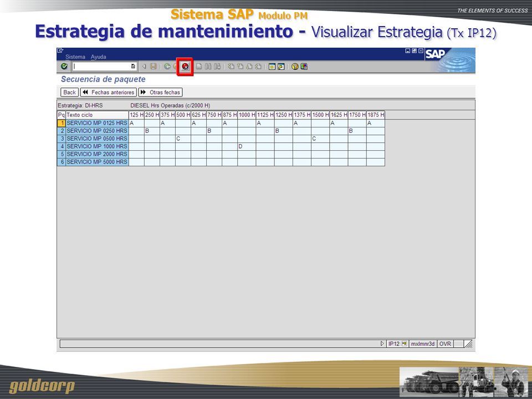
Task: Click the Generate Shortcut icon
Action: point(281,66)
